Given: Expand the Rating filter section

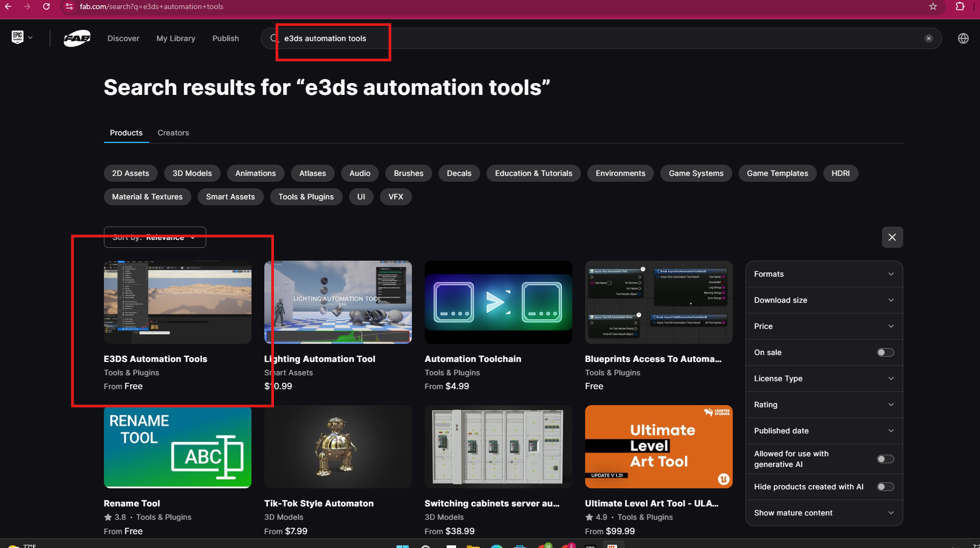Looking at the screenshot, I should point(824,405).
